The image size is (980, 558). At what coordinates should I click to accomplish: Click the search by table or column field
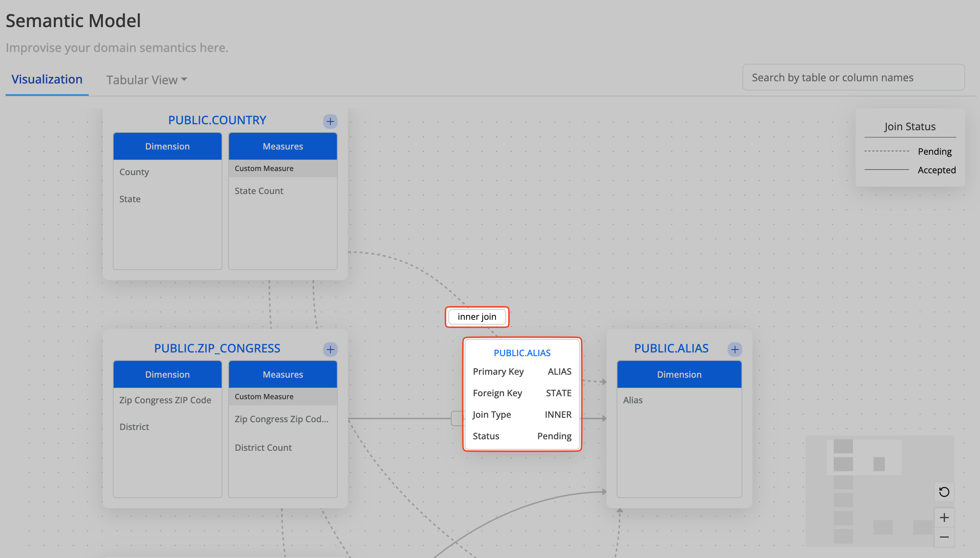tap(853, 78)
